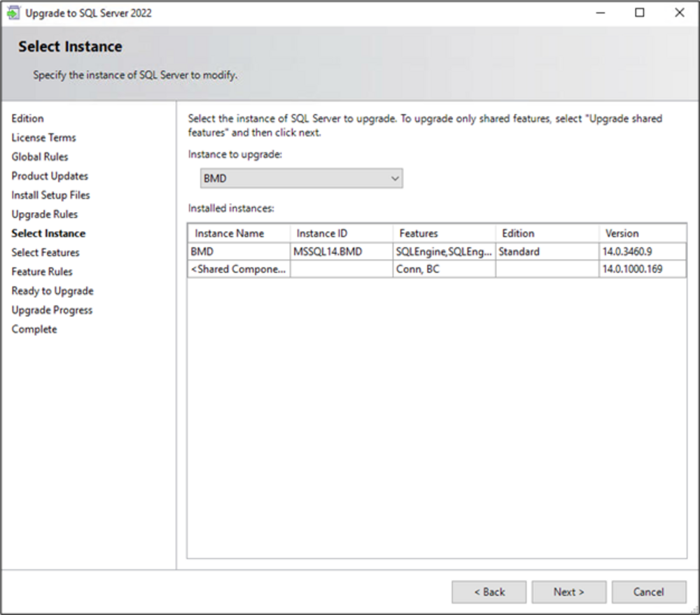The height and width of the screenshot is (615, 700).
Task: Open the Upgrade Rules step
Action: tap(45, 214)
